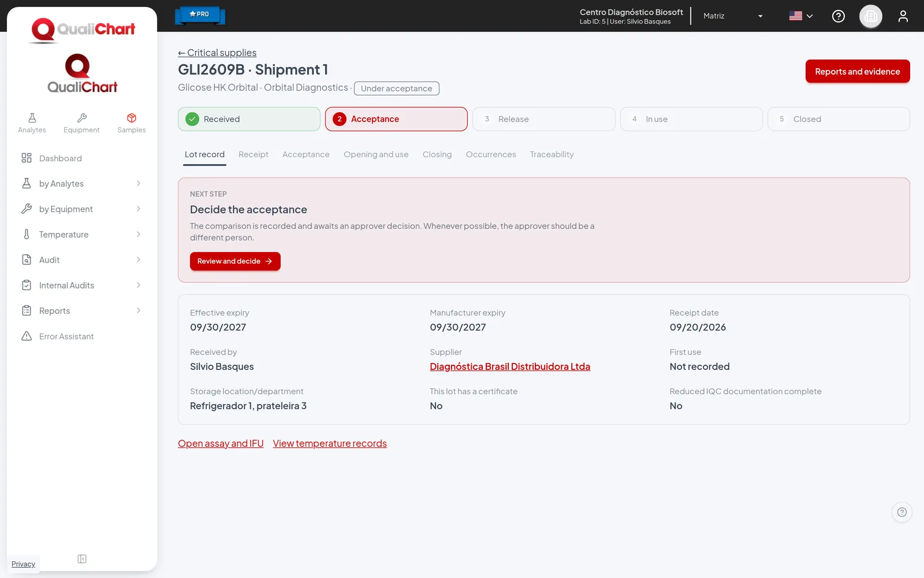Select the Samples cube icon

point(132,118)
